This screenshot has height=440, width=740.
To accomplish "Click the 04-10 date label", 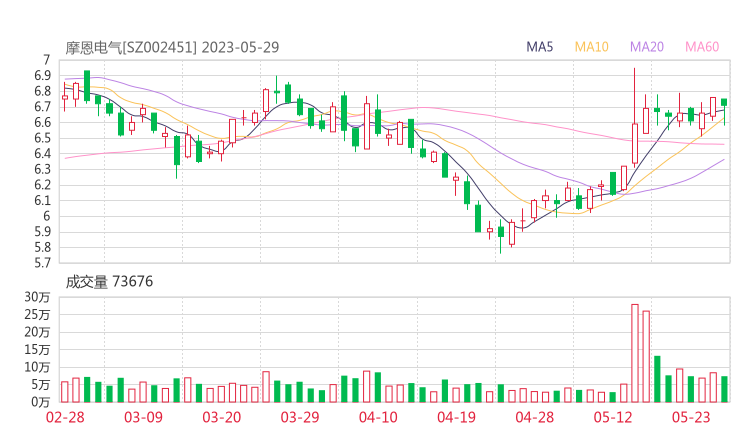I will (x=378, y=417).
